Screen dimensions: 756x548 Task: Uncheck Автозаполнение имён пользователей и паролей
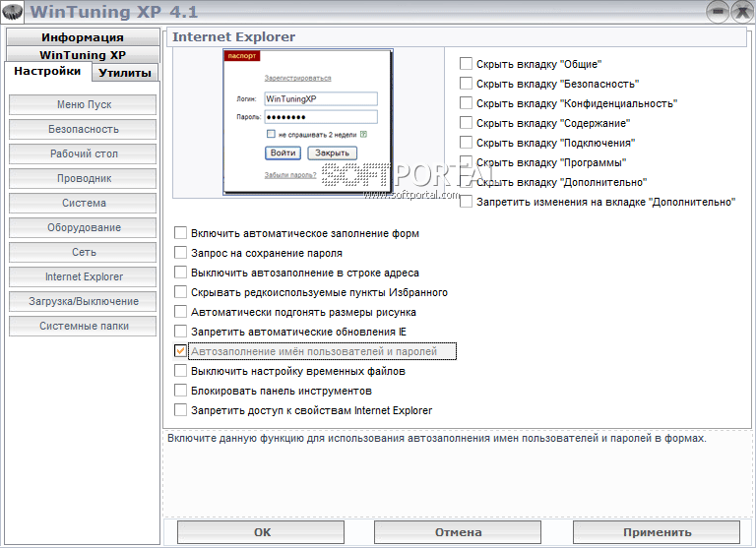pyautogui.click(x=180, y=351)
